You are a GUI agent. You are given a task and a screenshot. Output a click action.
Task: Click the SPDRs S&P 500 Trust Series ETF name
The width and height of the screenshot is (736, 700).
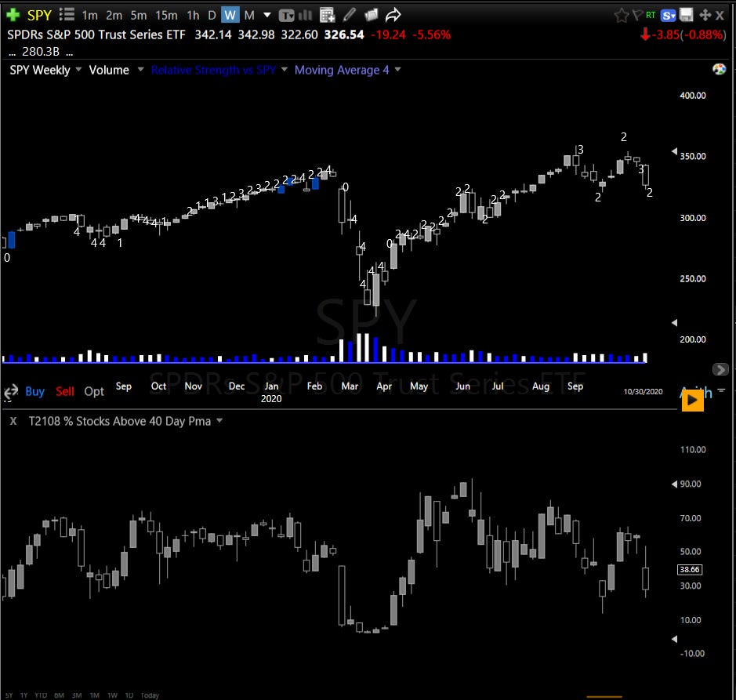(x=96, y=34)
